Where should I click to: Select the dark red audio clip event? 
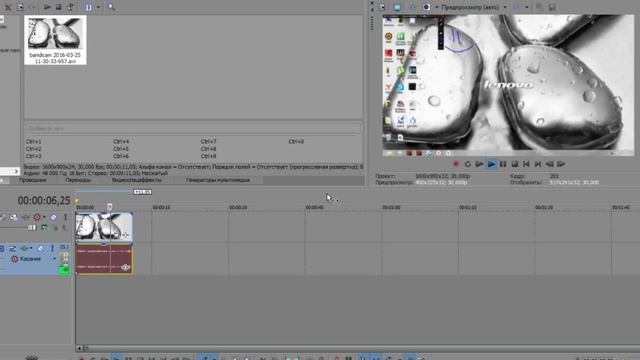(104, 259)
